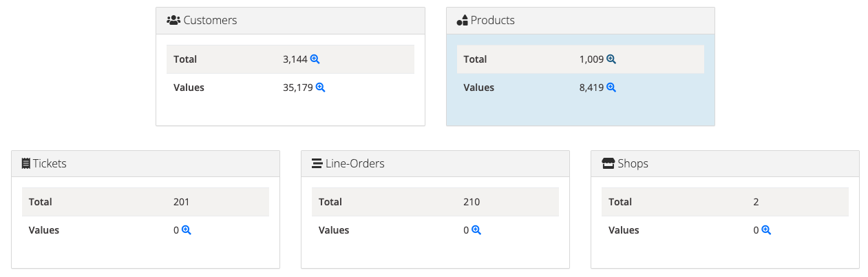Click magnifier icon in Tickets Values row
Image resolution: width=868 pixels, height=277 pixels.
point(186,230)
